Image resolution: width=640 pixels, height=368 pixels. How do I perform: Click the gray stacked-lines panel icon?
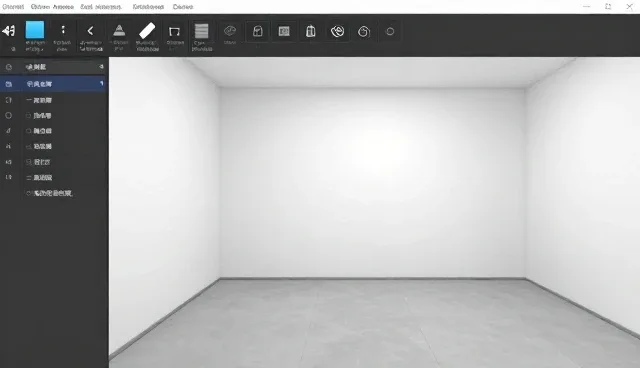[x=202, y=31]
